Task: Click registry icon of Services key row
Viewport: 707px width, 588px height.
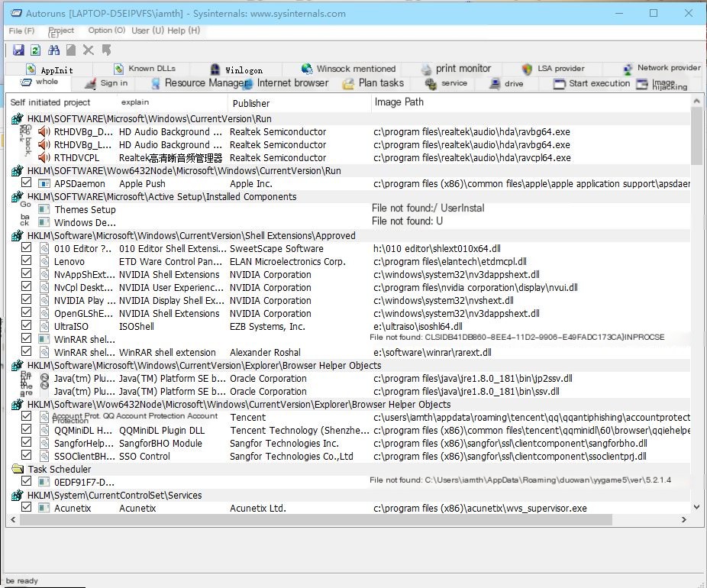Action: (17, 495)
